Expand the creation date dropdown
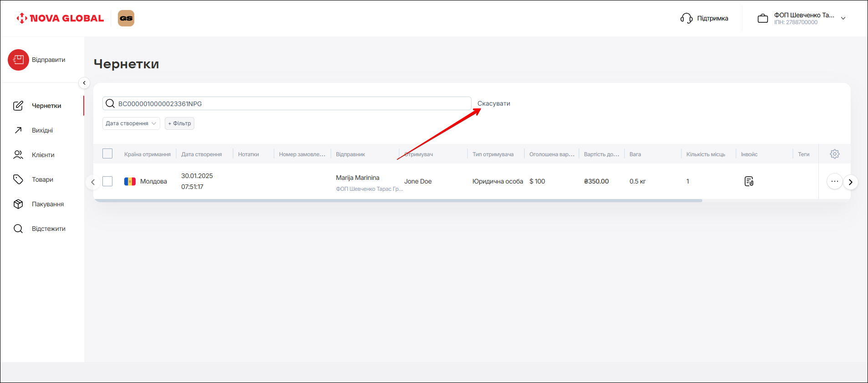Image resolution: width=868 pixels, height=383 pixels. click(x=131, y=123)
